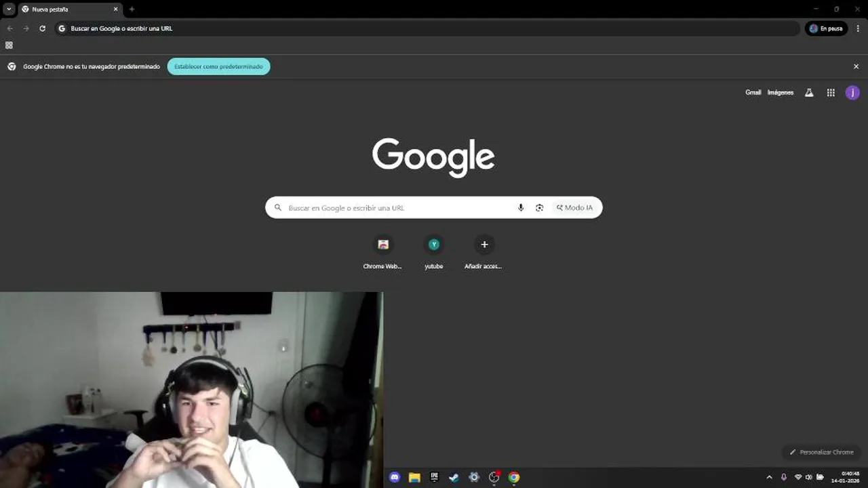Open the circular app with red badge
The height and width of the screenshot is (488, 868).
pos(494,477)
